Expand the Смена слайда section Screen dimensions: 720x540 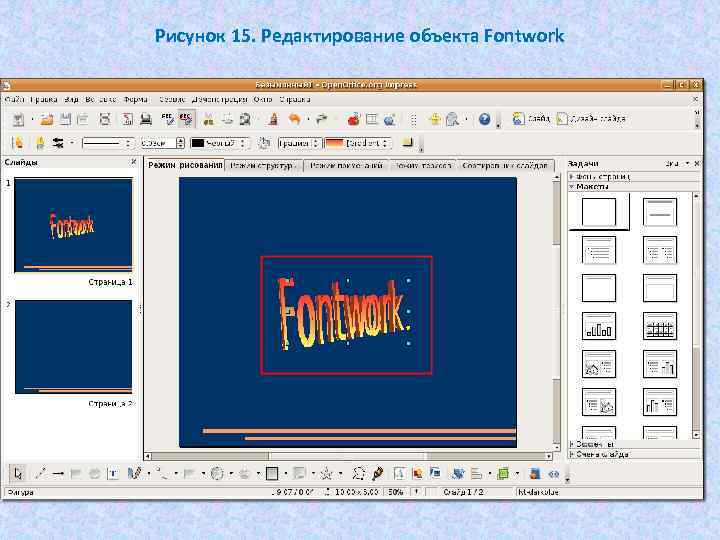point(634,454)
